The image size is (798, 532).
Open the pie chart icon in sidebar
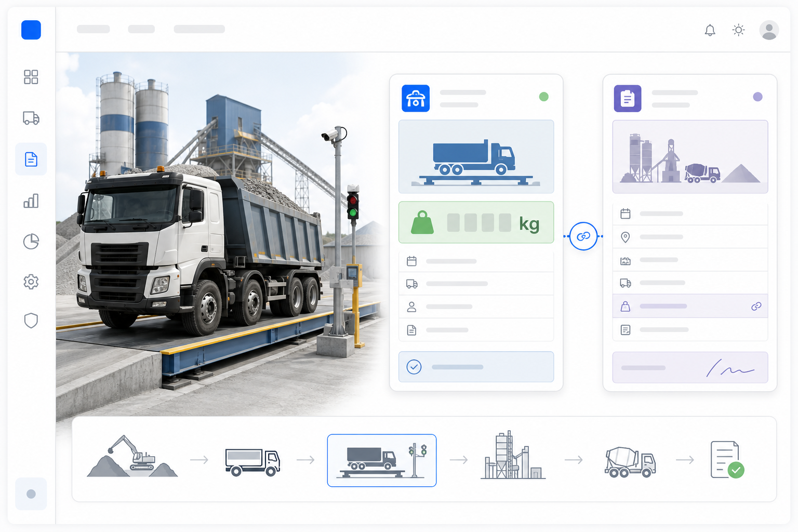(31, 242)
